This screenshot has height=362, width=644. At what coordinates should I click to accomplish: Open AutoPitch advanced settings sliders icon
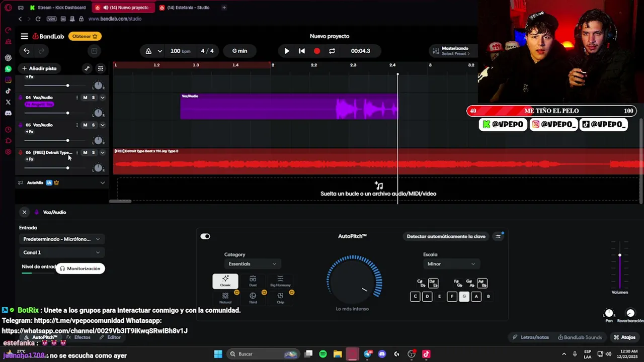498,236
